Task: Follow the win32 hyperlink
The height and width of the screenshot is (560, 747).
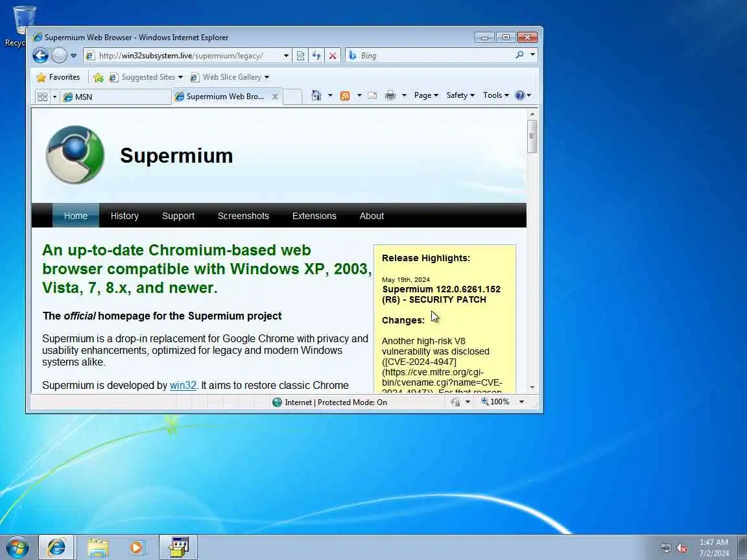Action: pos(183,385)
